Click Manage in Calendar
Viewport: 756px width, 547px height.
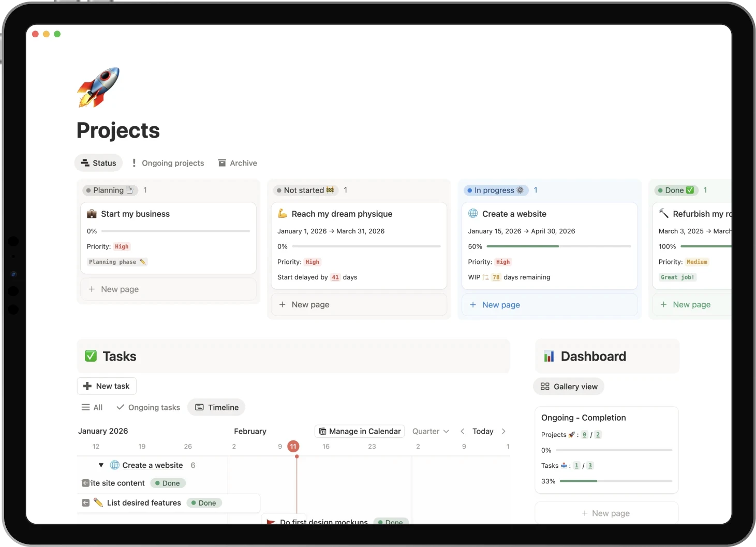point(359,431)
